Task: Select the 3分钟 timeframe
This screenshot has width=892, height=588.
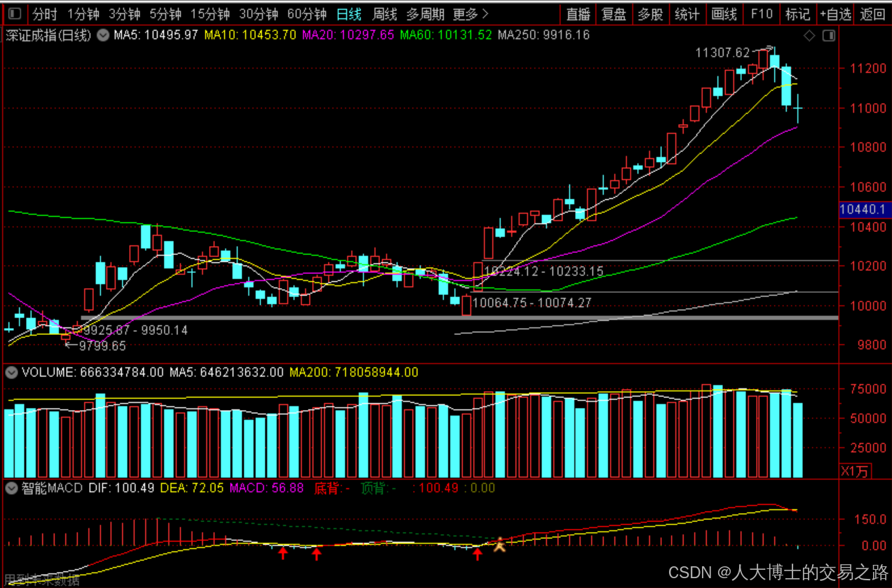Action: tap(124, 14)
